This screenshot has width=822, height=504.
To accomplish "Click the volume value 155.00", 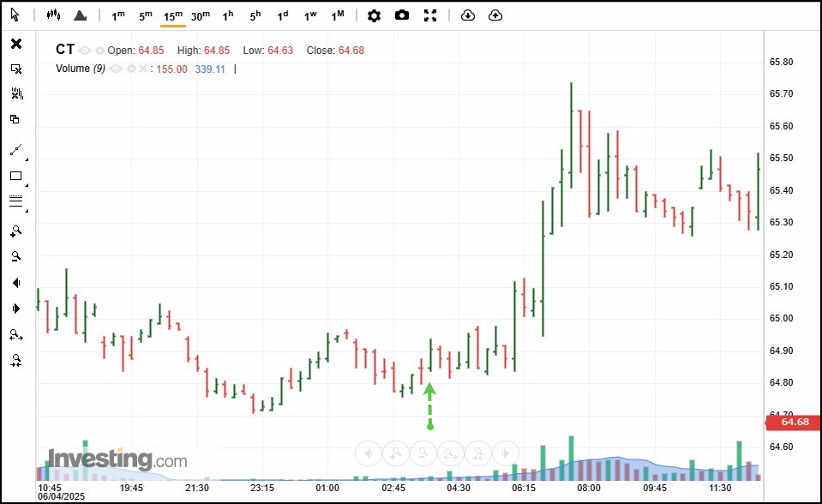I will coord(171,69).
